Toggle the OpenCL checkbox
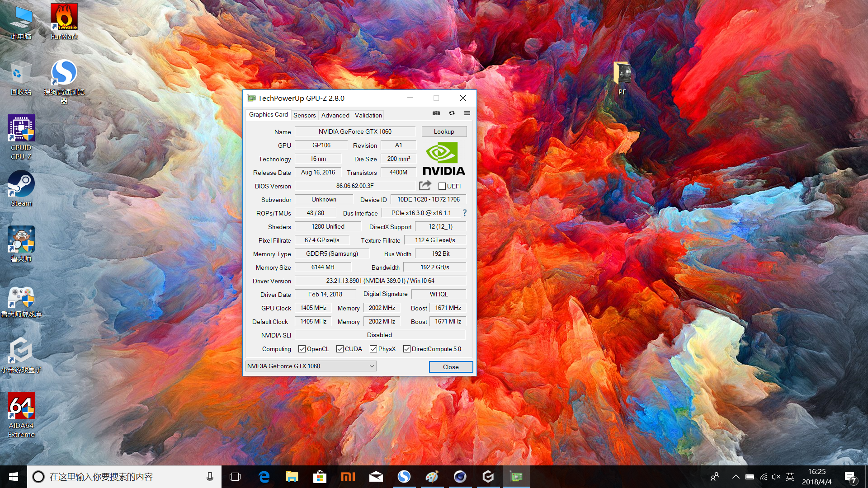This screenshot has width=868, height=488. click(302, 349)
